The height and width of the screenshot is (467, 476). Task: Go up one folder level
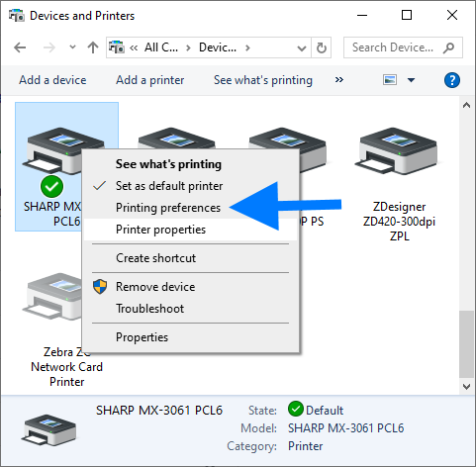[93, 47]
